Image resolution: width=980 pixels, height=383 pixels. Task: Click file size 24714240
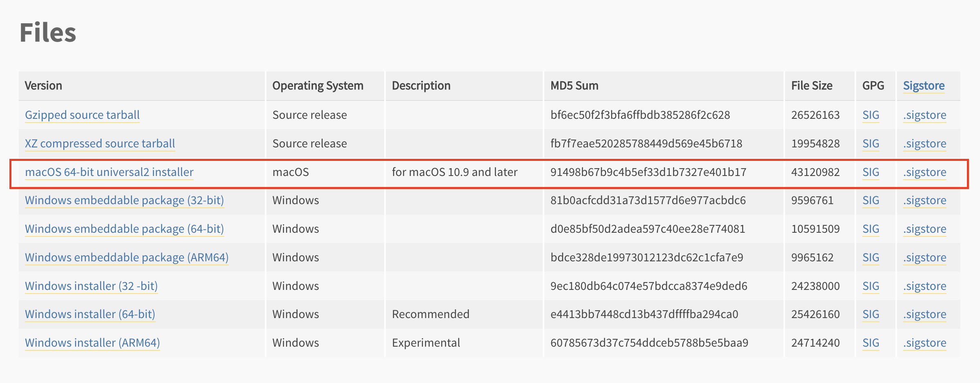[815, 343]
